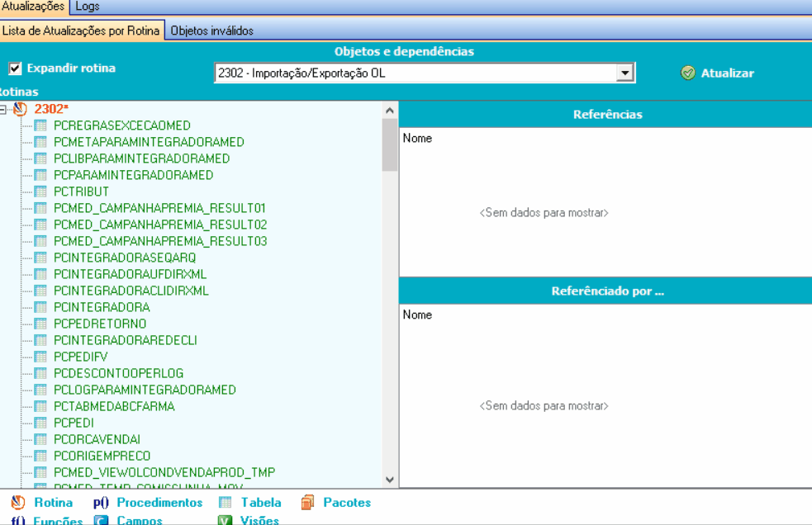Switch to Lista de Atualizações por Rotina tab
The width and height of the screenshot is (812, 525).
[81, 31]
